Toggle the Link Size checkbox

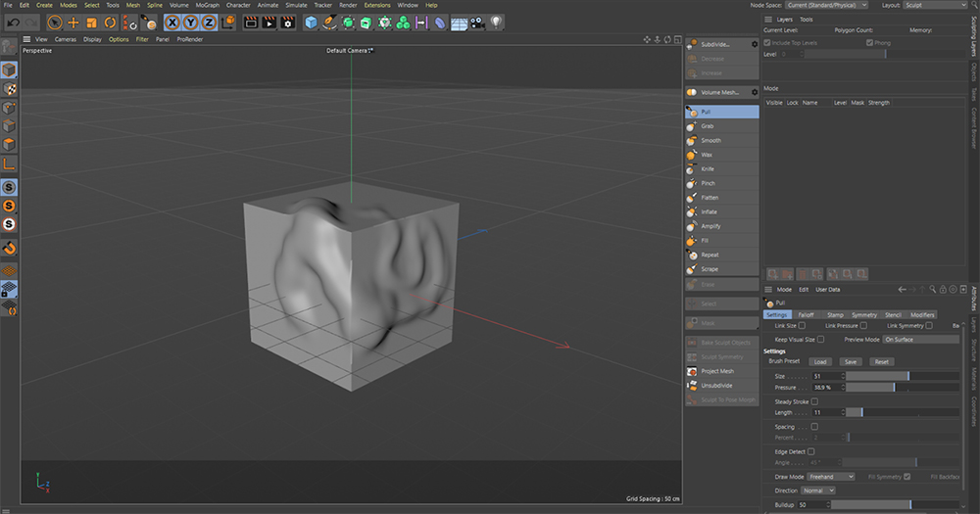click(802, 325)
